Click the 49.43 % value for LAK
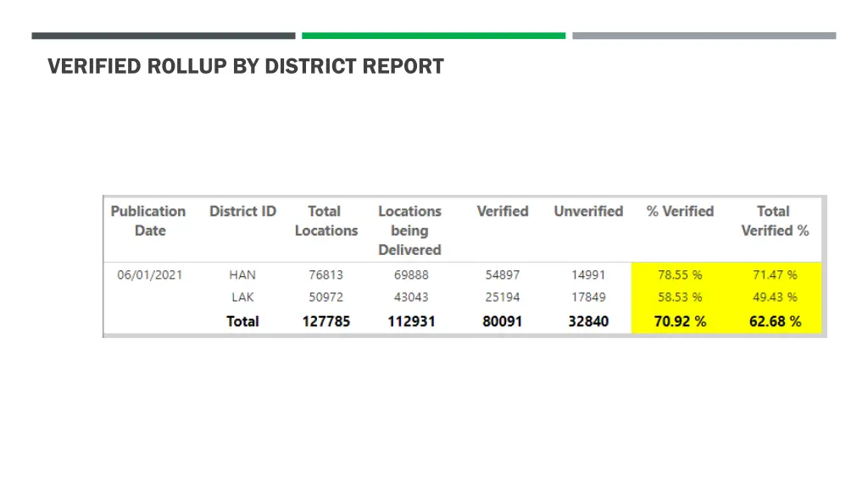Screen dimensions: 868x488 pyautogui.click(x=772, y=297)
